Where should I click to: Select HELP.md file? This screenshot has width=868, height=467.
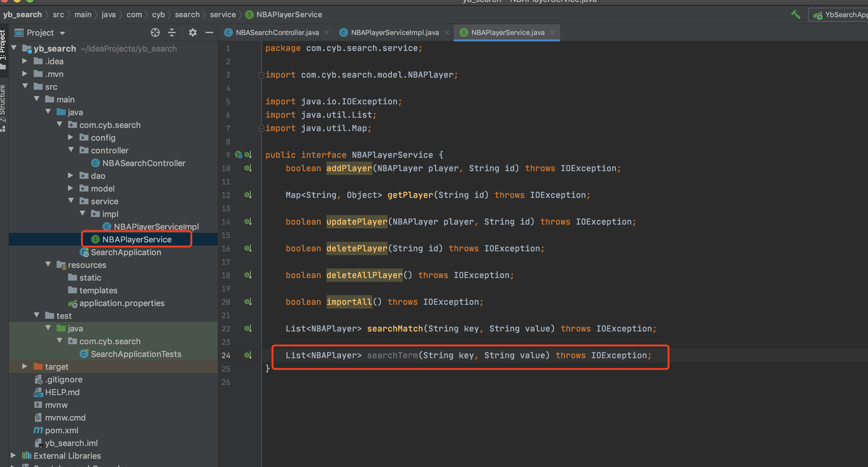62,392
